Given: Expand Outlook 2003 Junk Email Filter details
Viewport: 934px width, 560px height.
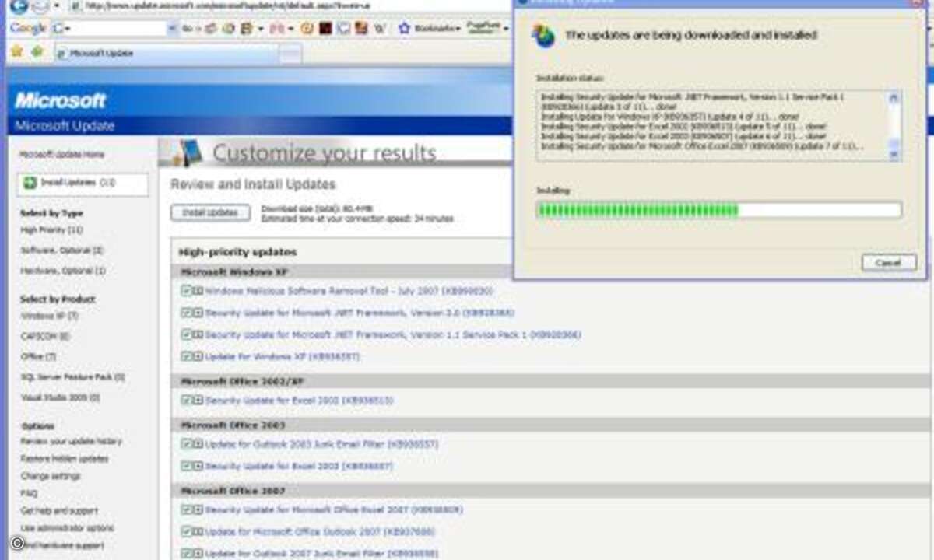Looking at the screenshot, I should click(198, 443).
